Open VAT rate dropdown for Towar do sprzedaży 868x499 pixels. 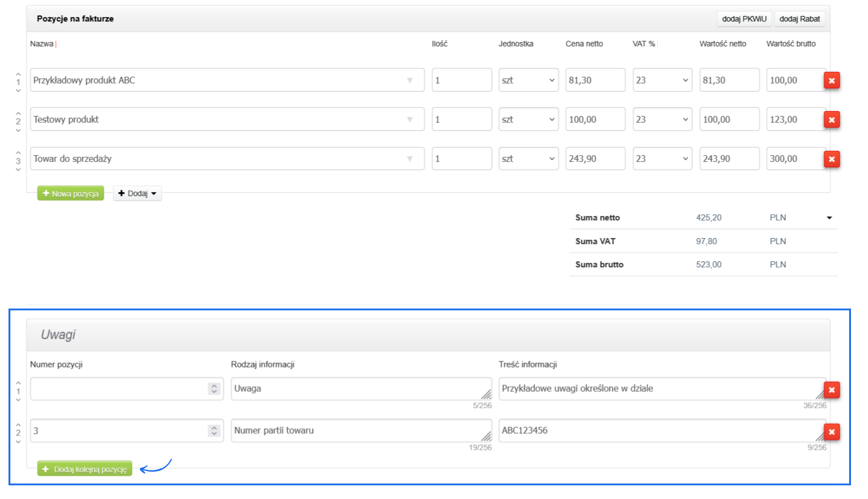click(662, 159)
